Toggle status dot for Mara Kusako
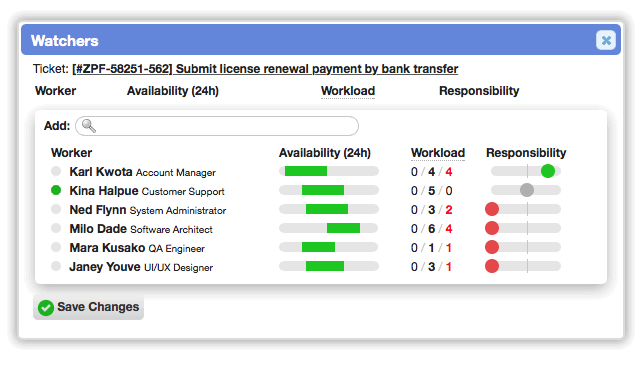Screen dimensions: 644x372 click(56, 247)
